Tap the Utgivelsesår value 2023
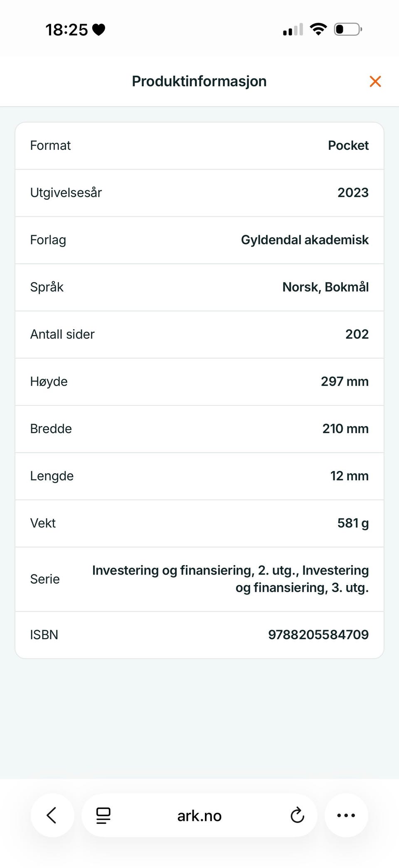399x868 pixels. point(353,193)
